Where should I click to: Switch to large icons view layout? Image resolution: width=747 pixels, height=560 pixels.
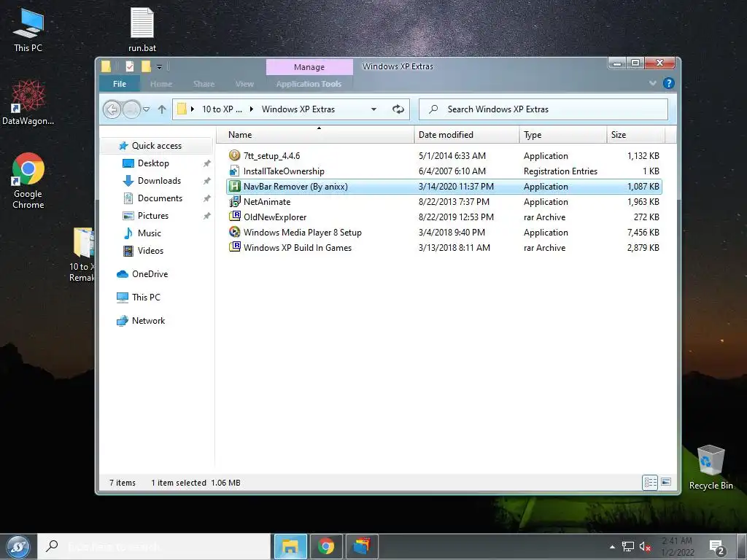coord(666,483)
